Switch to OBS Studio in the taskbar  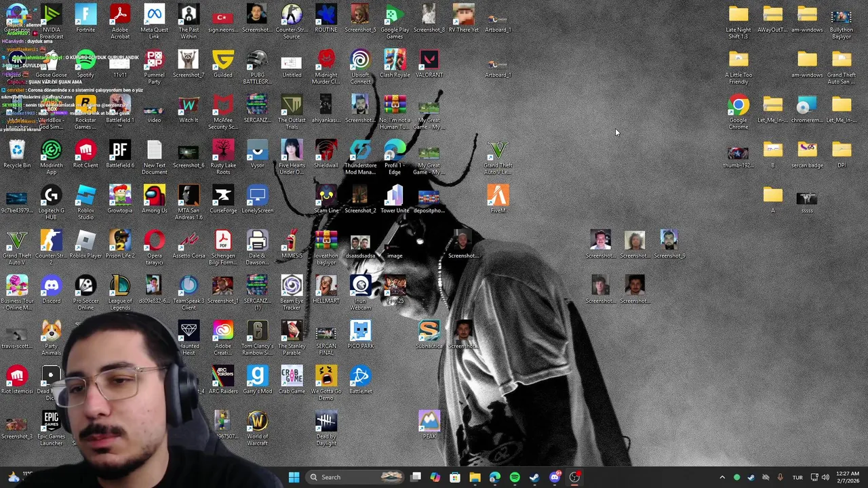[574, 477]
